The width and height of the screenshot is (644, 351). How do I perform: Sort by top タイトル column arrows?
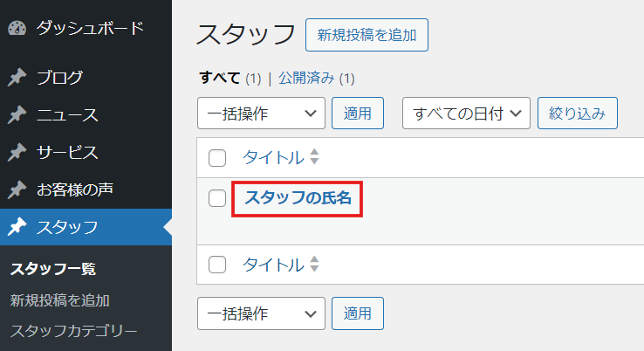pyautogui.click(x=314, y=156)
